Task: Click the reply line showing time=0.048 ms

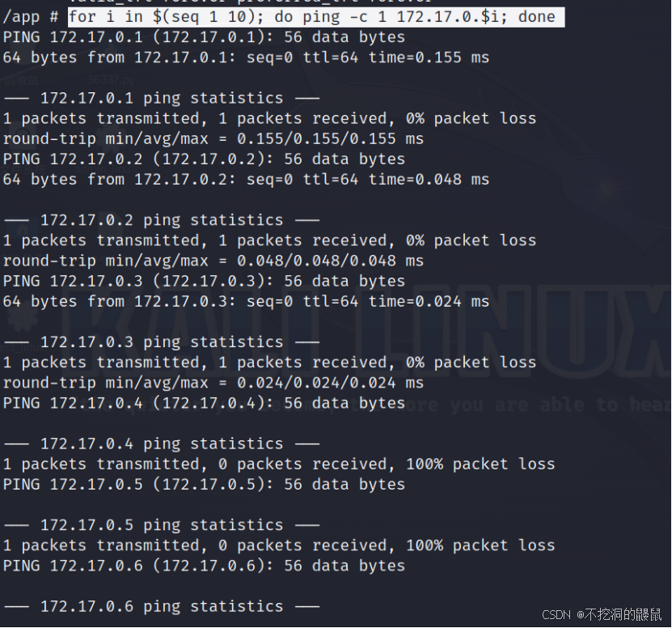Action: (x=246, y=180)
